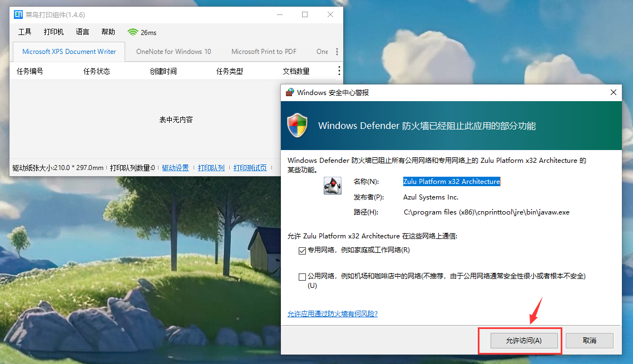Open the 驱动设置 link
Image resolution: width=633 pixels, height=364 pixels.
(175, 168)
